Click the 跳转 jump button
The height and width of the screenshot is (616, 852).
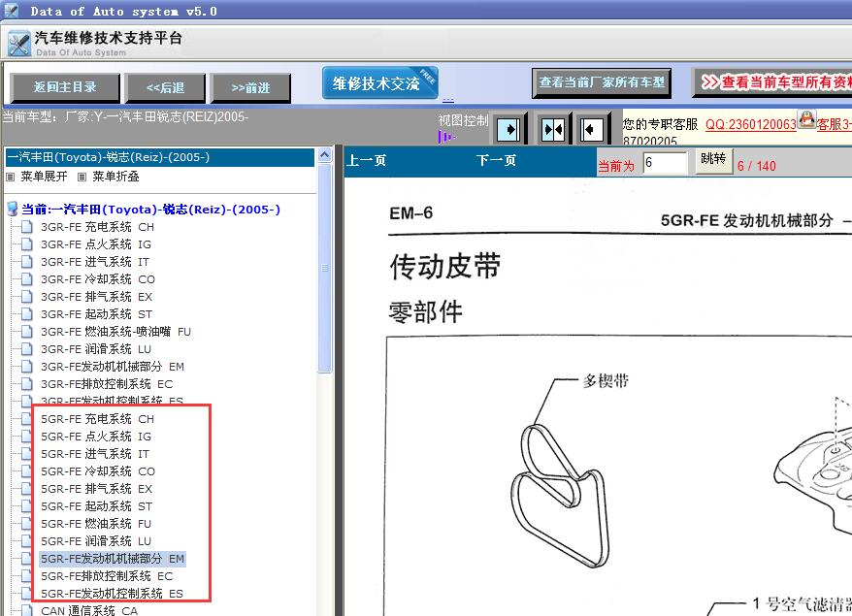[713, 160]
